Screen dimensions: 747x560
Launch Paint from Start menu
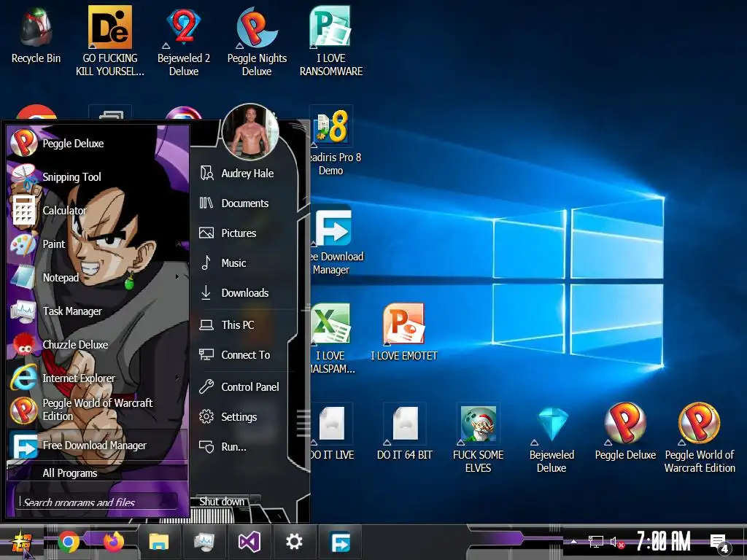[97, 244]
